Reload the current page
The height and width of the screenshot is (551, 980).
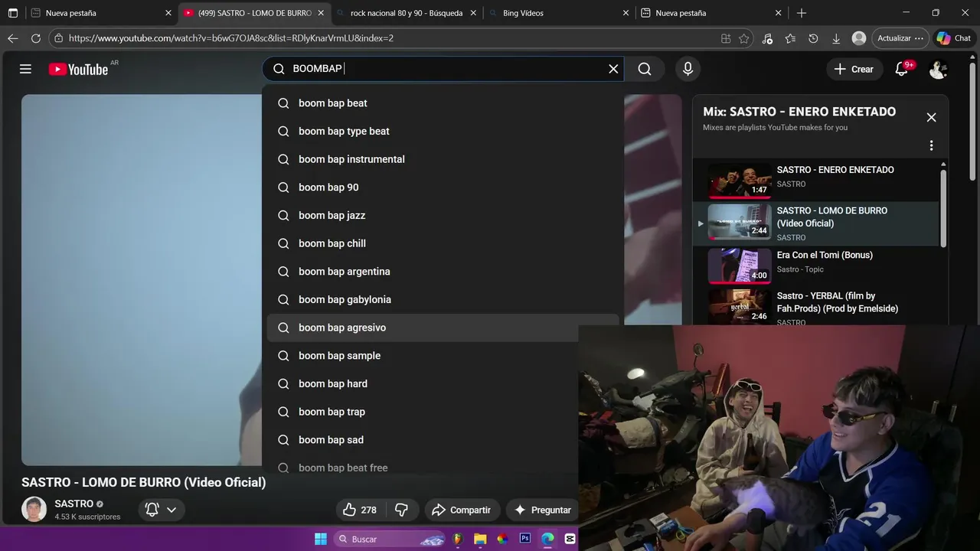(36, 38)
